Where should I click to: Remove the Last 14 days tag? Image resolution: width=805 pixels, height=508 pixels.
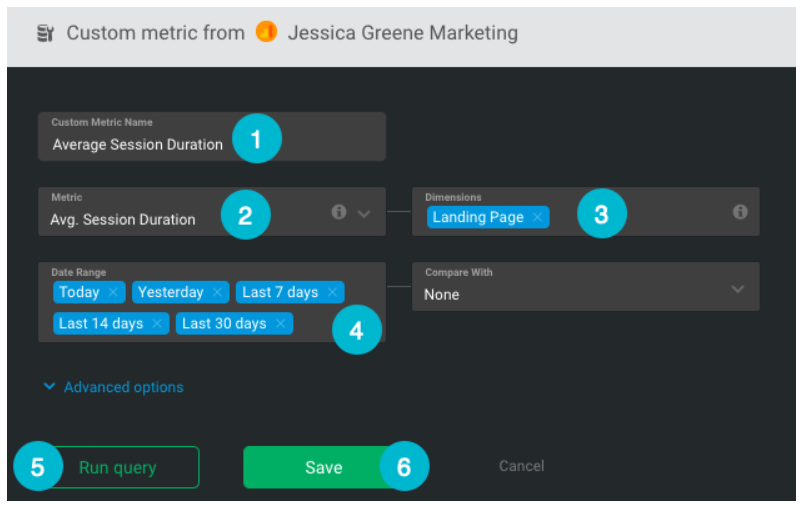[157, 323]
